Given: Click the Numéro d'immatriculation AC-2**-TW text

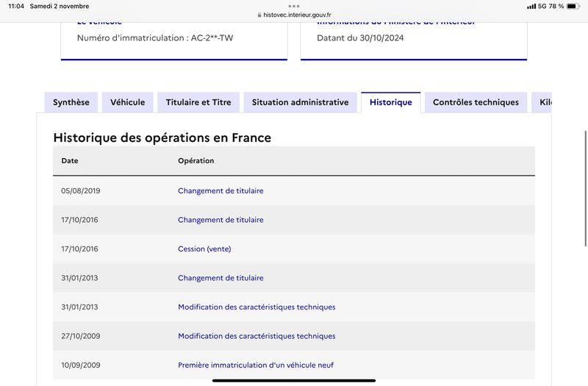Looking at the screenshot, I should 155,38.
